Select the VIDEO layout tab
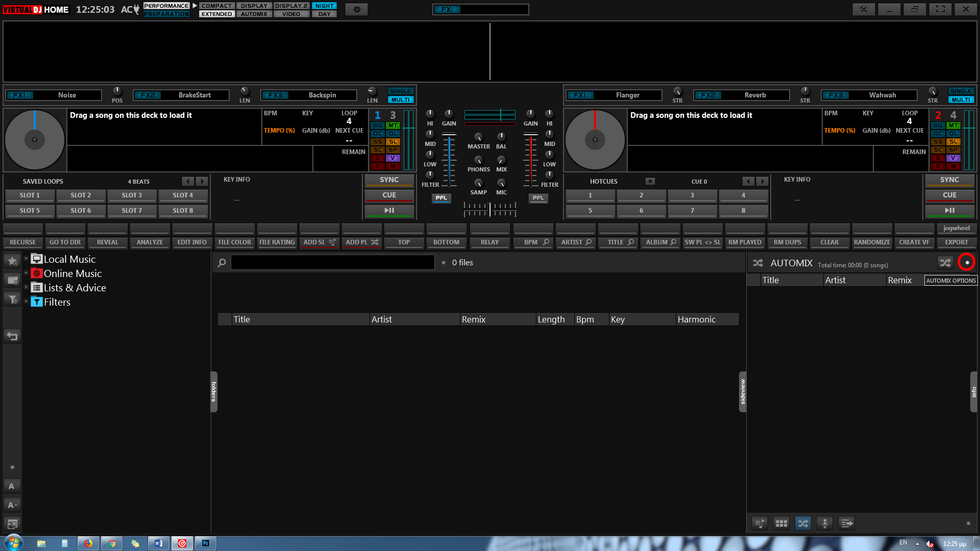 click(291, 14)
